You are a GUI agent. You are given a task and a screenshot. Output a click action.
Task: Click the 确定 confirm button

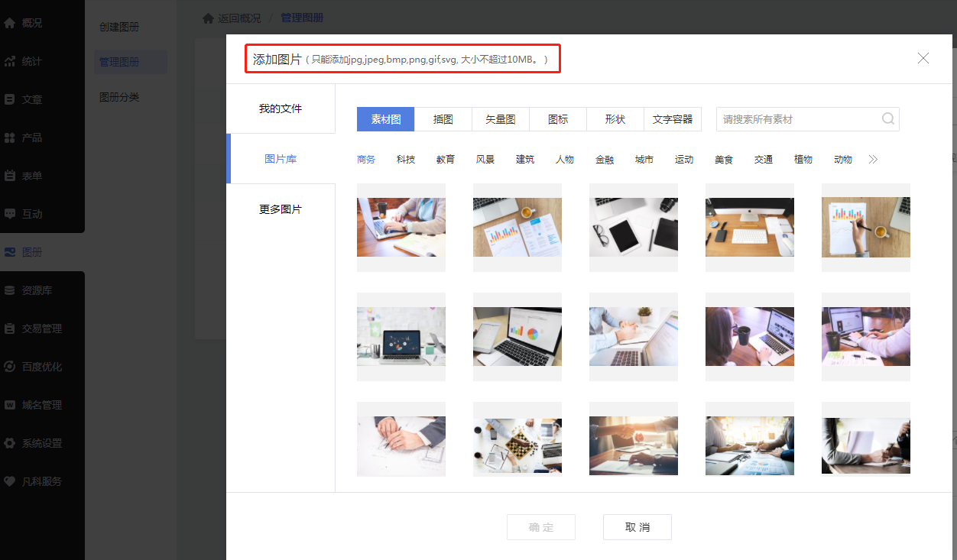click(541, 527)
